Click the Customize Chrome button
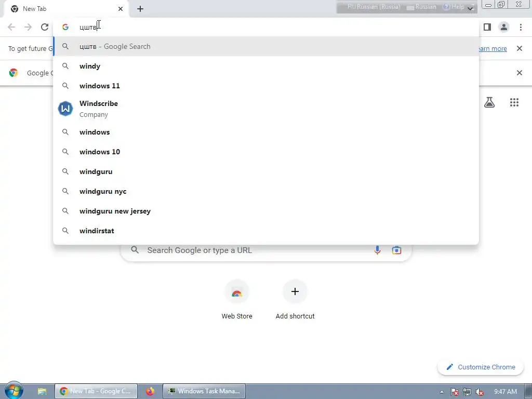Image resolution: width=532 pixels, height=399 pixels. pyautogui.click(x=481, y=367)
